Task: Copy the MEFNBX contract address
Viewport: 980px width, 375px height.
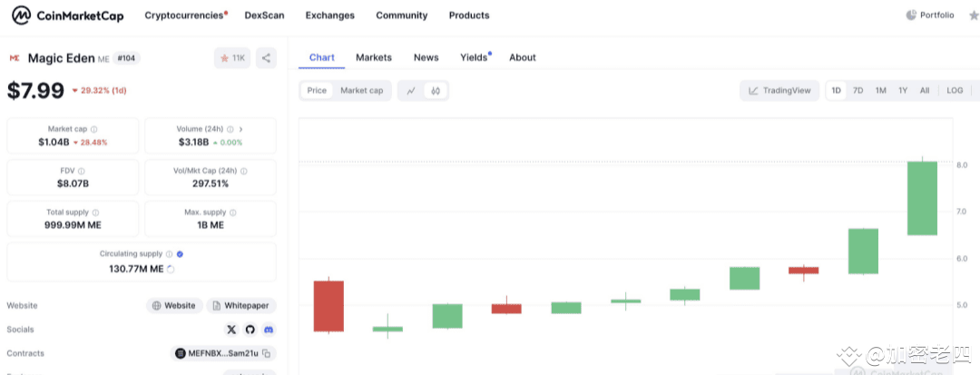Action: [x=266, y=354]
